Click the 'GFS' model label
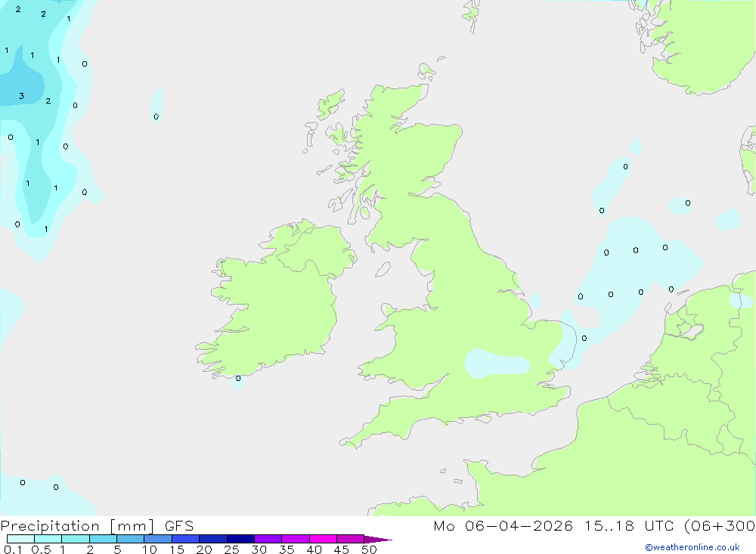 pos(179,525)
